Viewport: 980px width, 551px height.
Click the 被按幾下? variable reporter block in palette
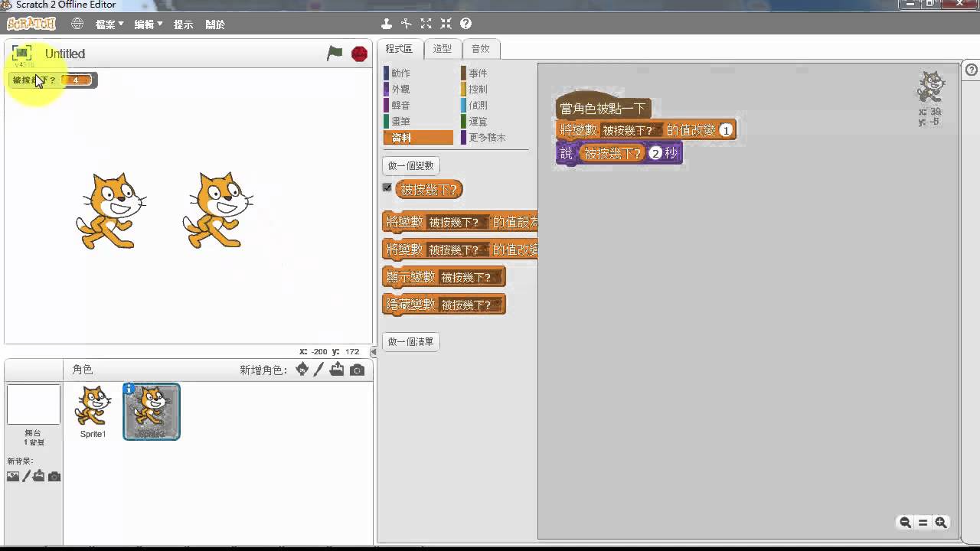point(430,189)
